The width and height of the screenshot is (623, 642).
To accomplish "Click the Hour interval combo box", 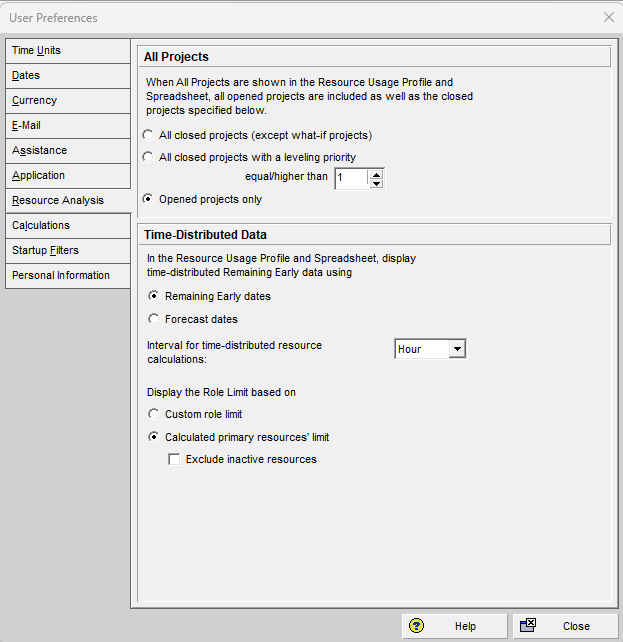I will (x=430, y=349).
